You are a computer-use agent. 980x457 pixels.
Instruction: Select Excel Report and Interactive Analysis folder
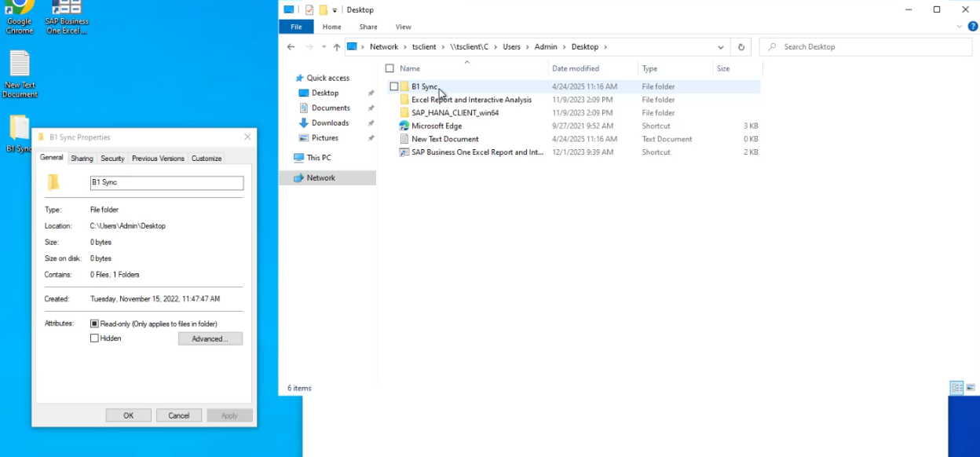[471, 100]
